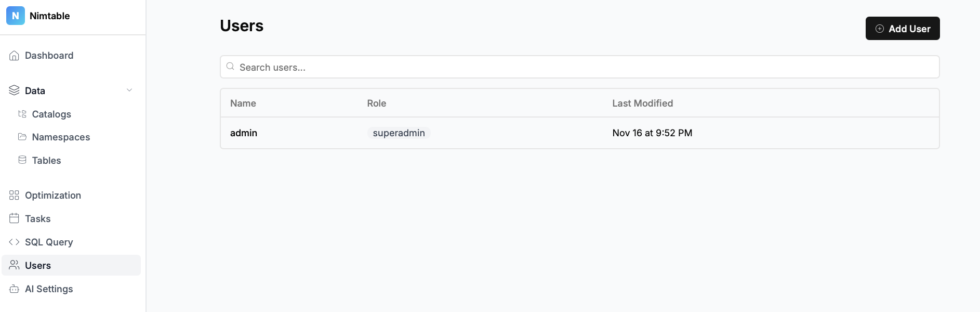Click the Catalogs tree icon

22,114
